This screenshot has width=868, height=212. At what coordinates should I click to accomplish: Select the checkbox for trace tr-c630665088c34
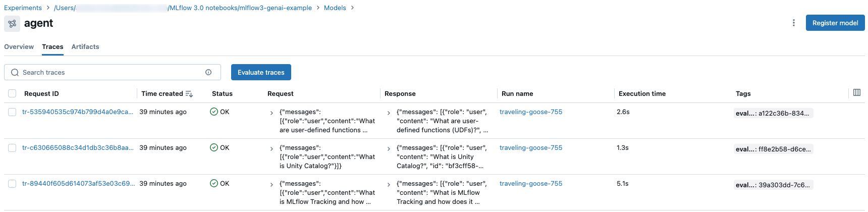tap(12, 148)
